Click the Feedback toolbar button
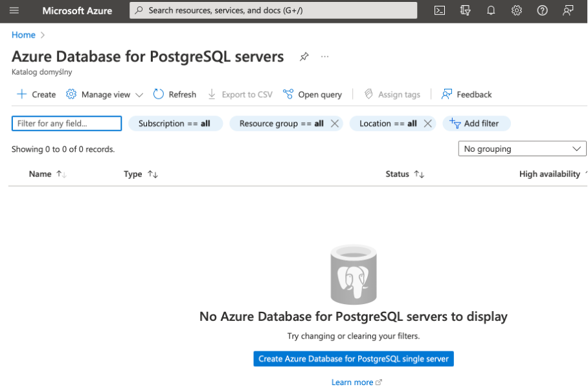 click(466, 94)
